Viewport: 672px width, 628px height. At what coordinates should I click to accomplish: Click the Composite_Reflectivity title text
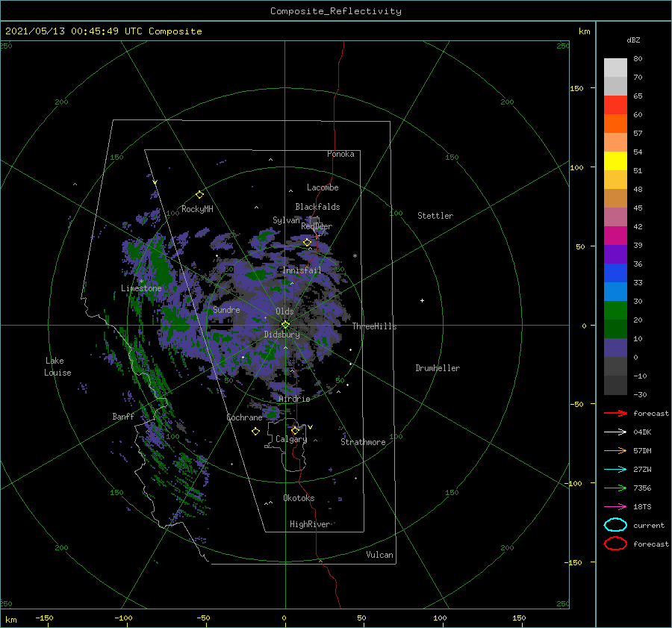coord(336,11)
